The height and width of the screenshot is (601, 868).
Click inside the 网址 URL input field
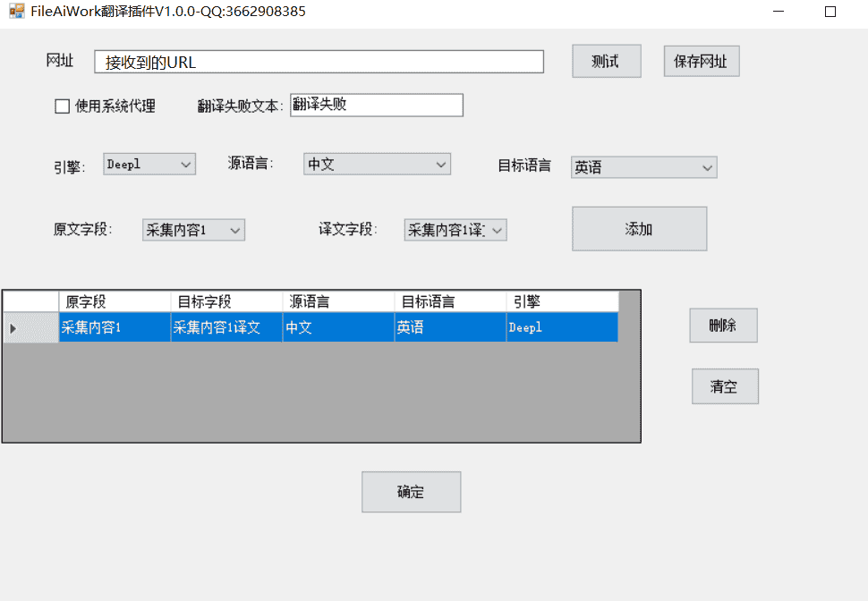coord(319,61)
